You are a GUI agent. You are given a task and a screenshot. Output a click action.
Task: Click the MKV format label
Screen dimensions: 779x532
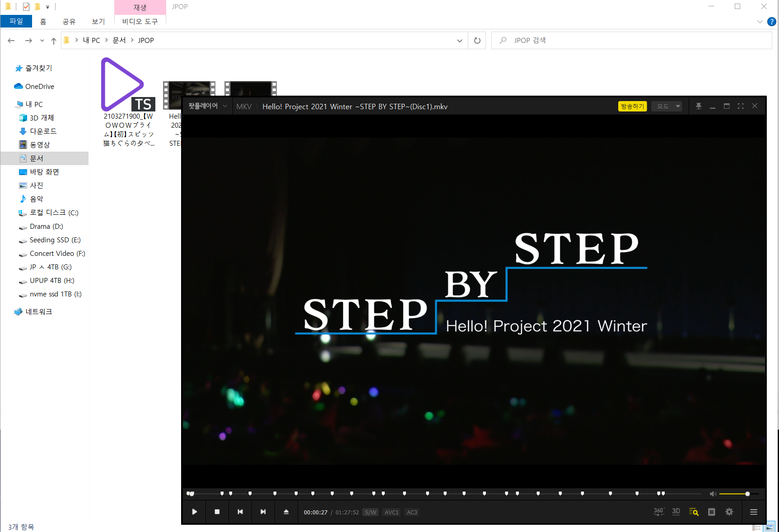[x=244, y=106]
